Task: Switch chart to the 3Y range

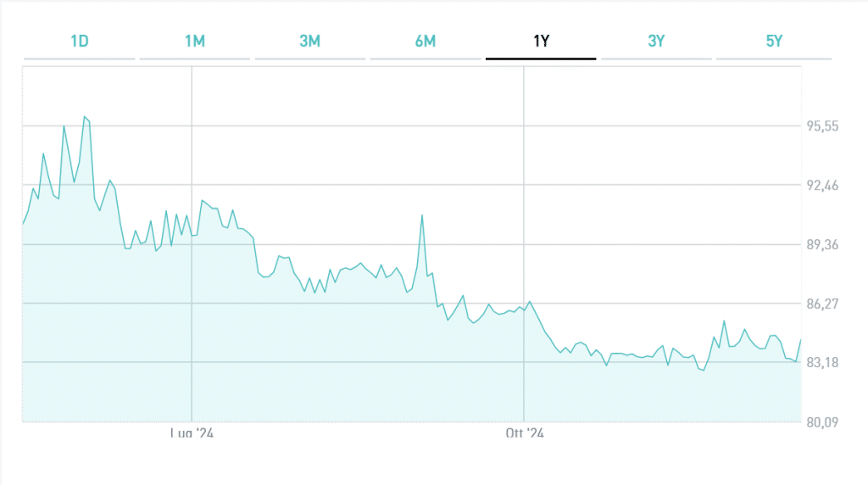Action: click(656, 42)
